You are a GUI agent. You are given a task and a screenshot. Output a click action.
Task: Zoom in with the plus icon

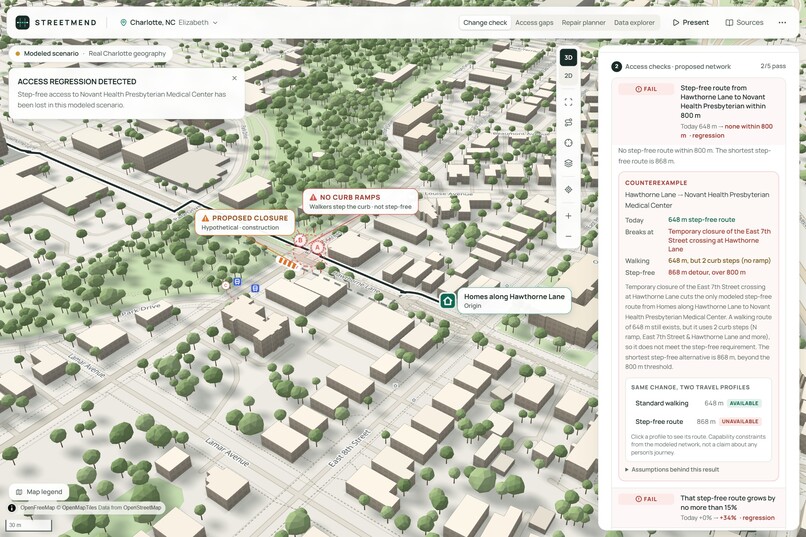click(568, 216)
